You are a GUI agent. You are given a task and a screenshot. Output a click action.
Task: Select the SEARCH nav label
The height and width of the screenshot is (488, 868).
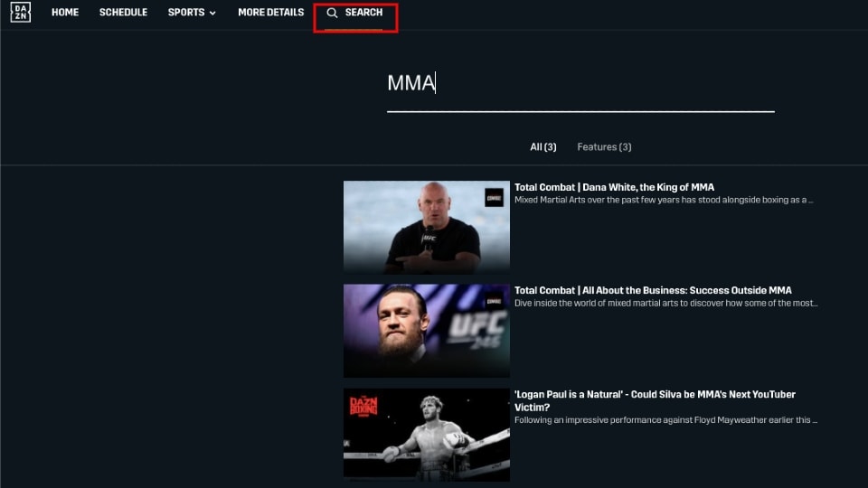click(x=363, y=12)
